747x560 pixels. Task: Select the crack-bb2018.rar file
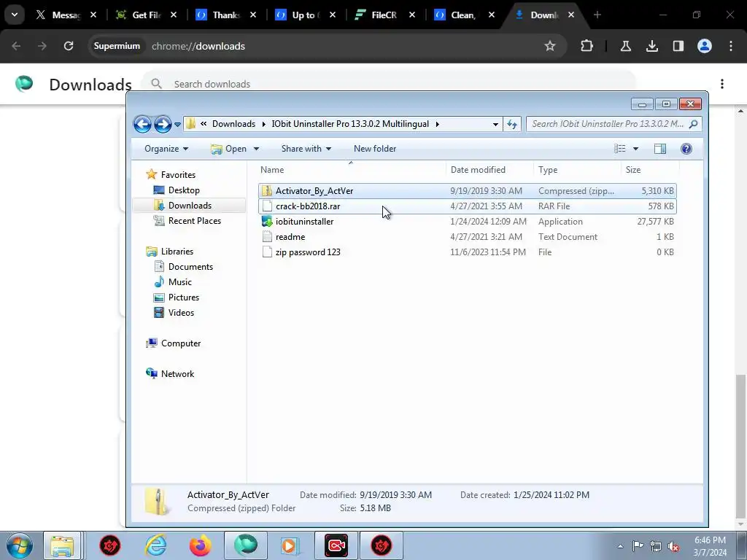(467, 206)
